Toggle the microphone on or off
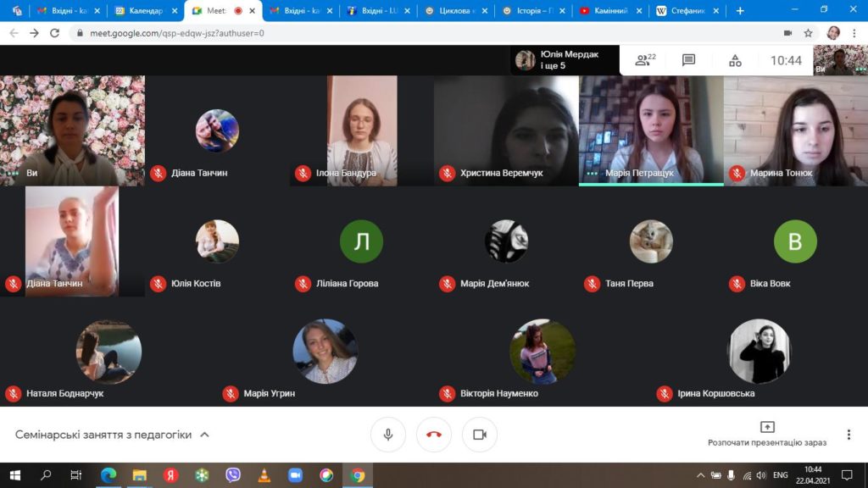The width and height of the screenshot is (868, 488). 388,435
